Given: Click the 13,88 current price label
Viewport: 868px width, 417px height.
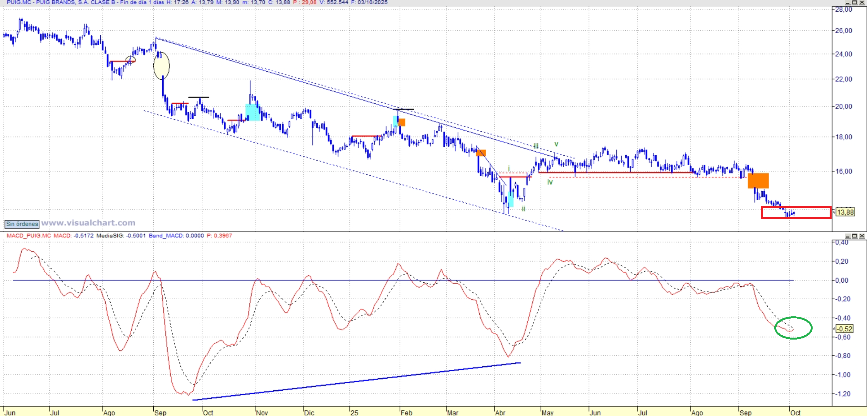Looking at the screenshot, I should 845,212.
